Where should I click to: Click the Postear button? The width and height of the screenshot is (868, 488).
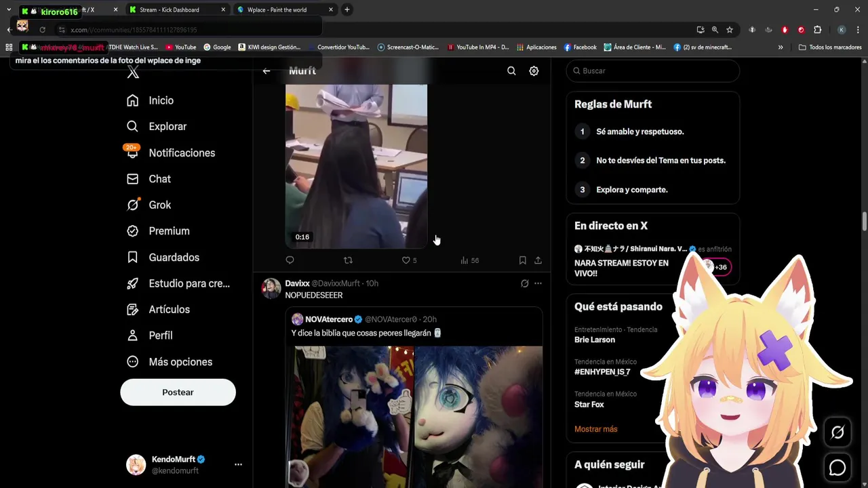(x=178, y=392)
